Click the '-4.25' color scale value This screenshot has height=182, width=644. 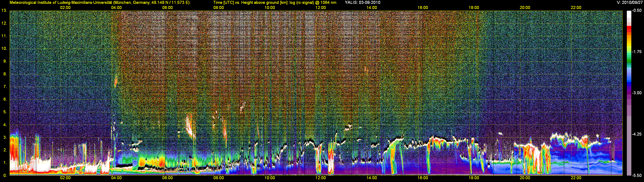tap(637, 134)
